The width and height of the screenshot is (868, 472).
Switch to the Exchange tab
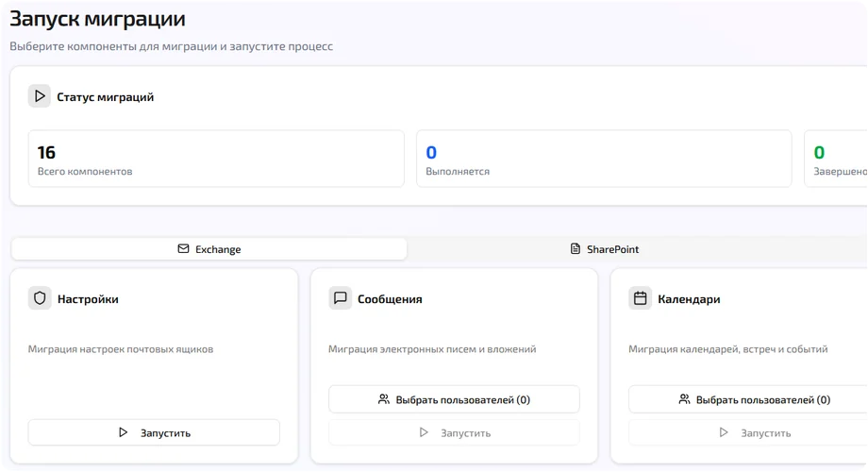(x=209, y=248)
